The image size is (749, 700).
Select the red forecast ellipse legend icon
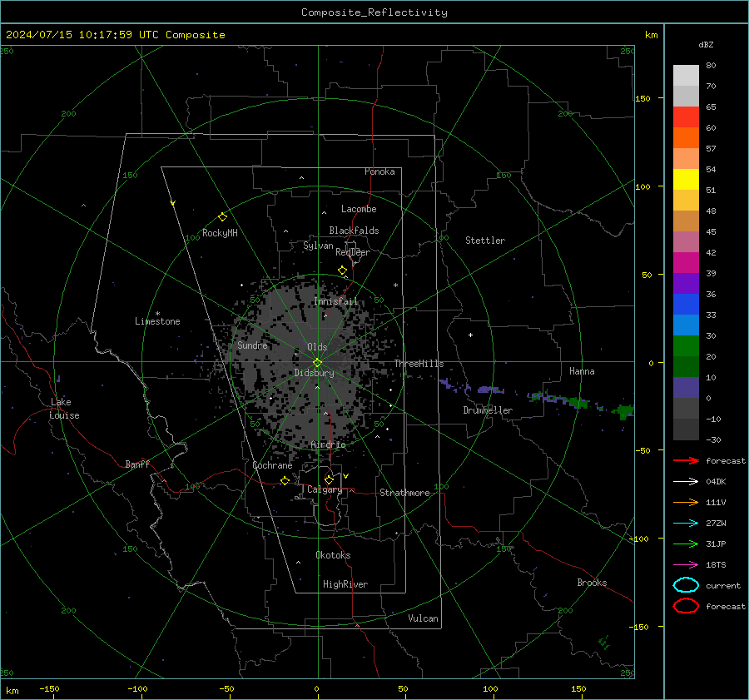click(x=686, y=606)
